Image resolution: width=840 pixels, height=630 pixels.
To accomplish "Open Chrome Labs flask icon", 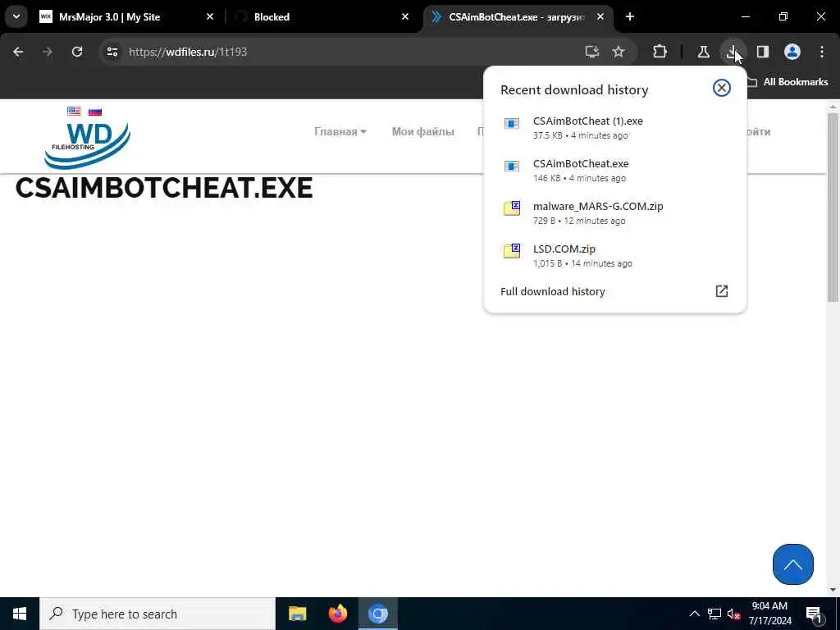I will [703, 52].
